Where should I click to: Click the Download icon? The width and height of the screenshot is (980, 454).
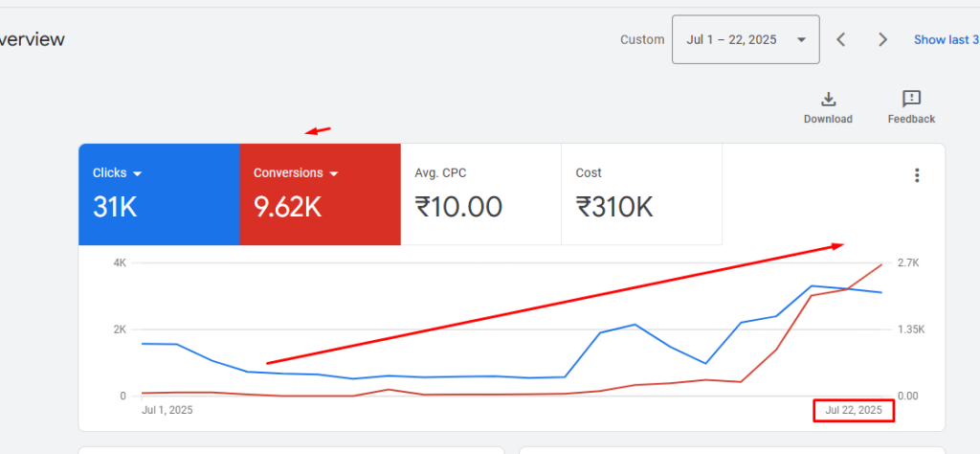tap(828, 99)
